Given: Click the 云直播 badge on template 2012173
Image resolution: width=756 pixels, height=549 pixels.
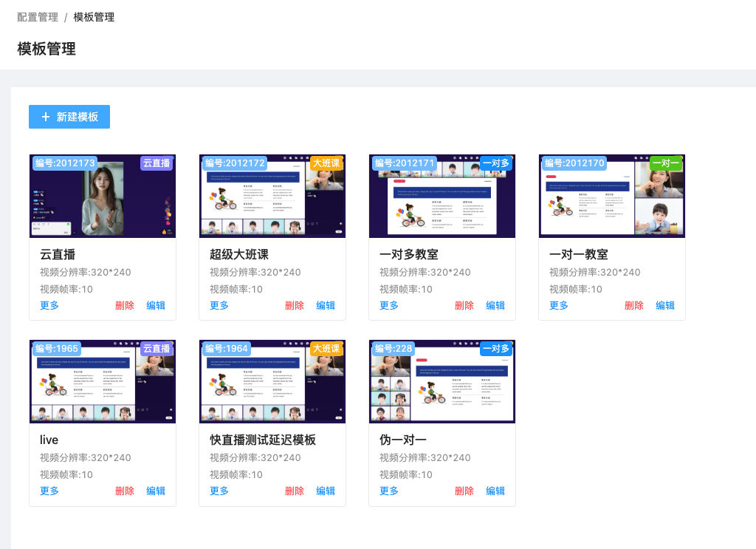Looking at the screenshot, I should pyautogui.click(x=156, y=163).
